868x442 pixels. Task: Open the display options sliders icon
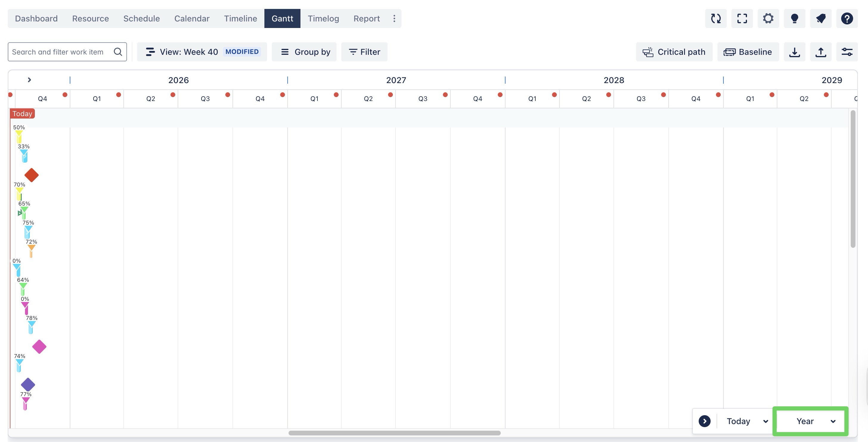847,52
